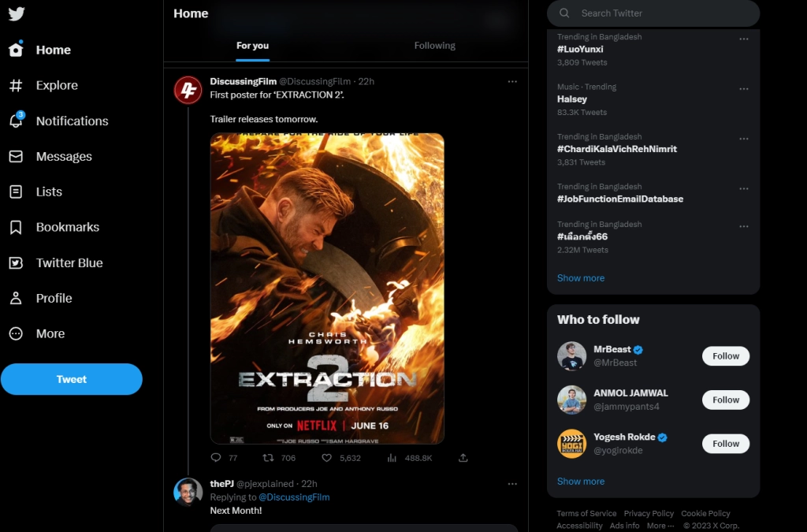807x532 pixels.
Task: Open MrBeast avatar in Who to follow
Action: pyautogui.click(x=572, y=355)
